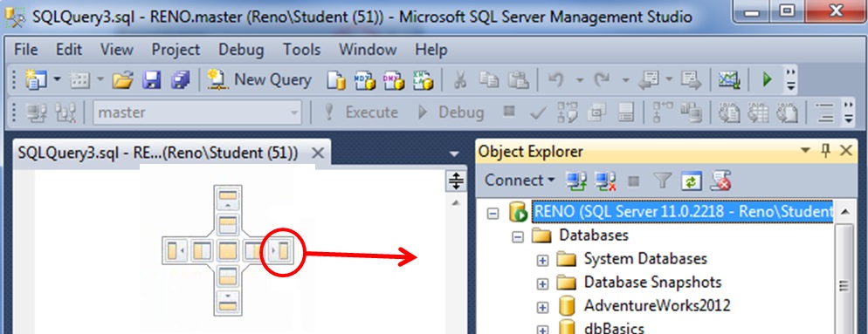This screenshot has width=868, height=334.
Task: Open the Project menu
Action: pyautogui.click(x=176, y=49)
